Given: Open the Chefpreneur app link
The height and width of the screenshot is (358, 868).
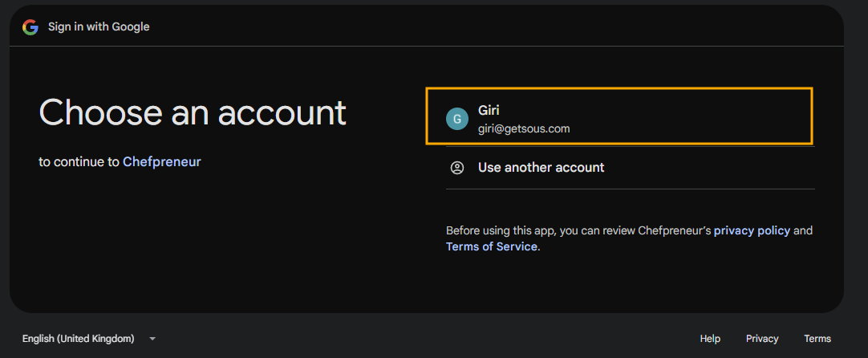Looking at the screenshot, I should tap(161, 162).
